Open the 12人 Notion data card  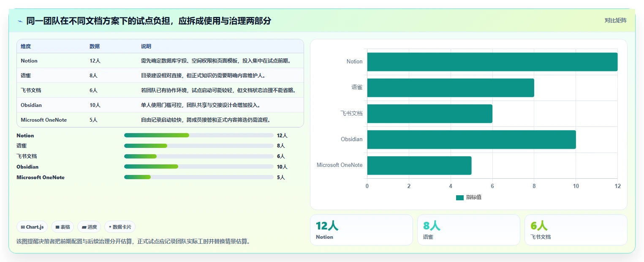click(361, 230)
